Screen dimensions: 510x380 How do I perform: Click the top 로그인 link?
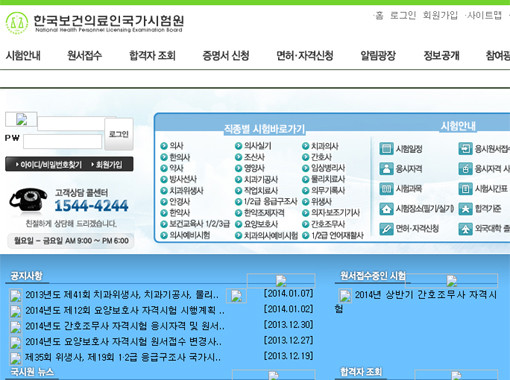coord(403,15)
